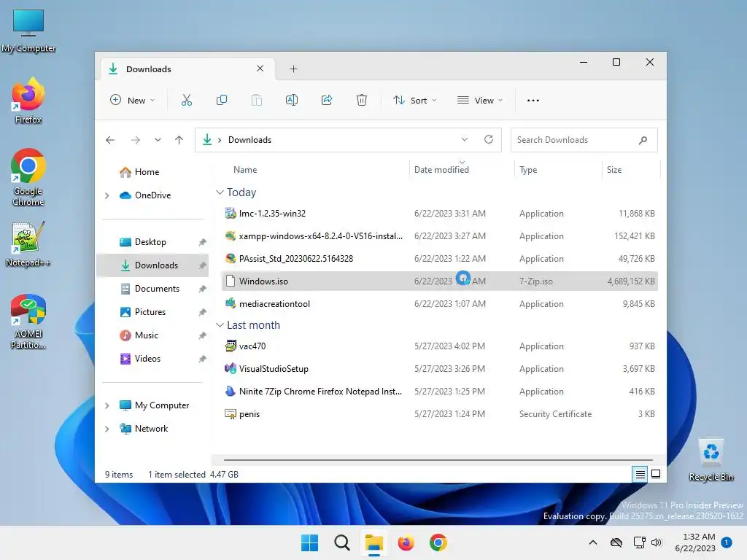Add a new File Explorer tab
747x560 pixels.
tap(293, 69)
